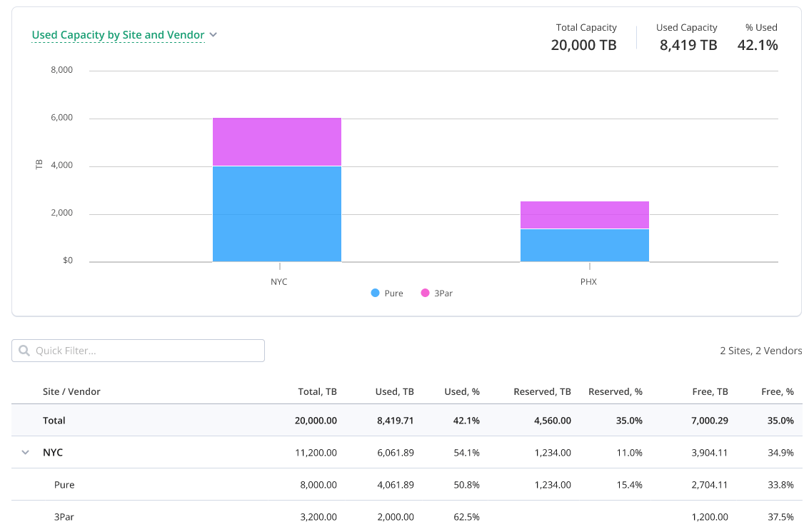Viewport: 809px width, 532px height.
Task: Click the NYC used percent 54.1%
Action: [x=466, y=453]
